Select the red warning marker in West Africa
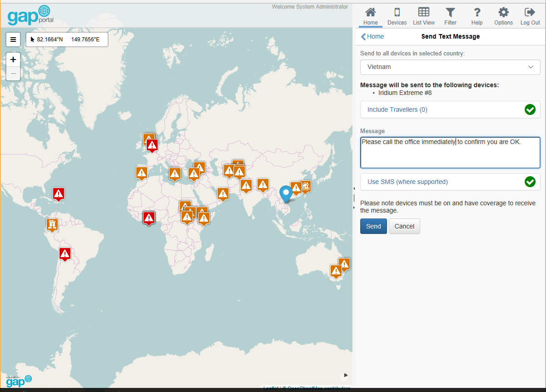The width and height of the screenshot is (546, 392). (x=149, y=218)
